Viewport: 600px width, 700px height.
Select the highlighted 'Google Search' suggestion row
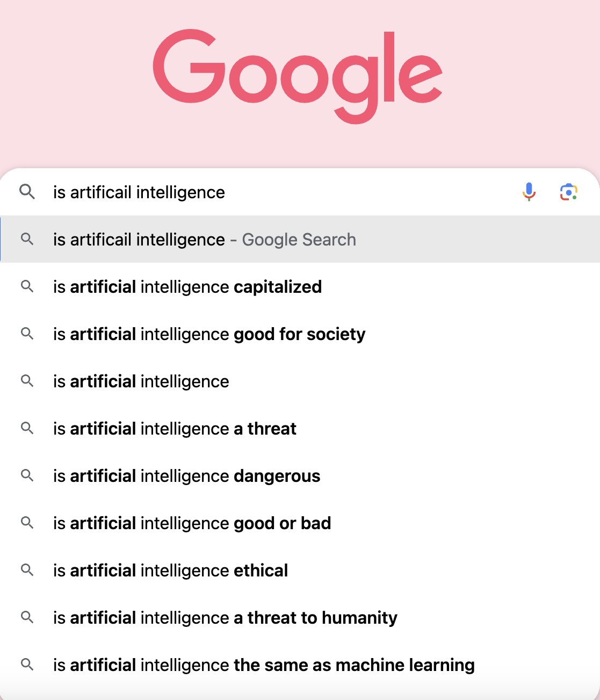point(204,240)
